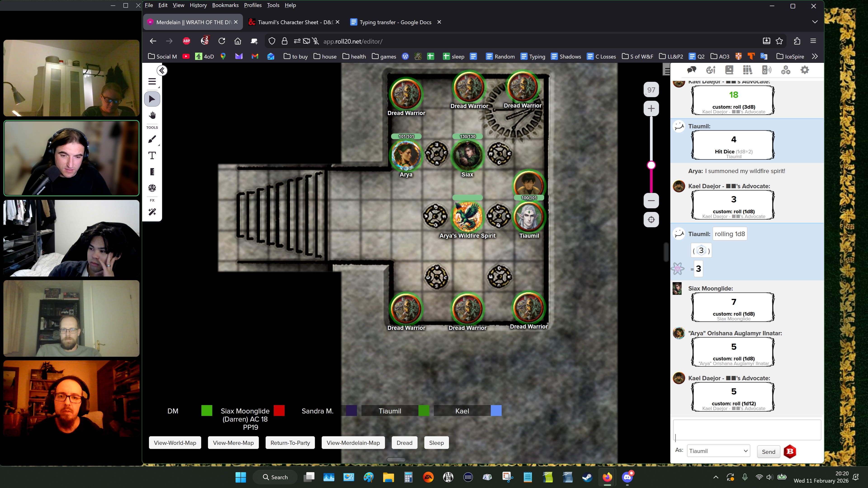Choose the Text tool
This screenshot has height=488, width=868.
(152, 156)
